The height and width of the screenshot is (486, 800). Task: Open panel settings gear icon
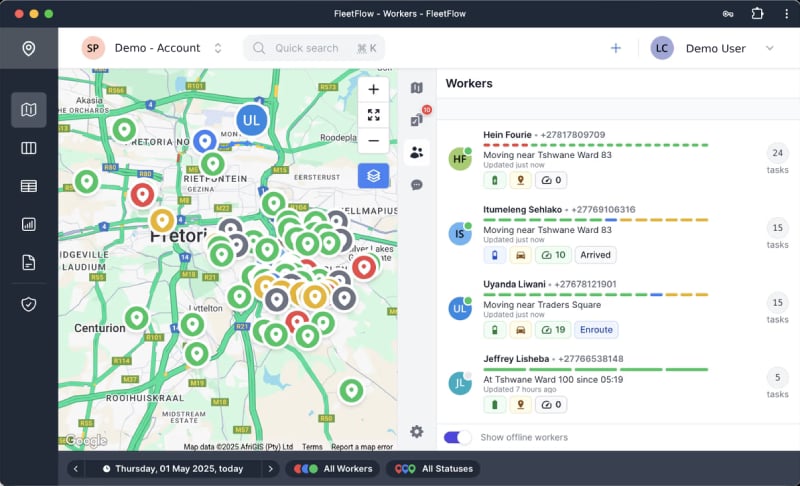pos(416,431)
